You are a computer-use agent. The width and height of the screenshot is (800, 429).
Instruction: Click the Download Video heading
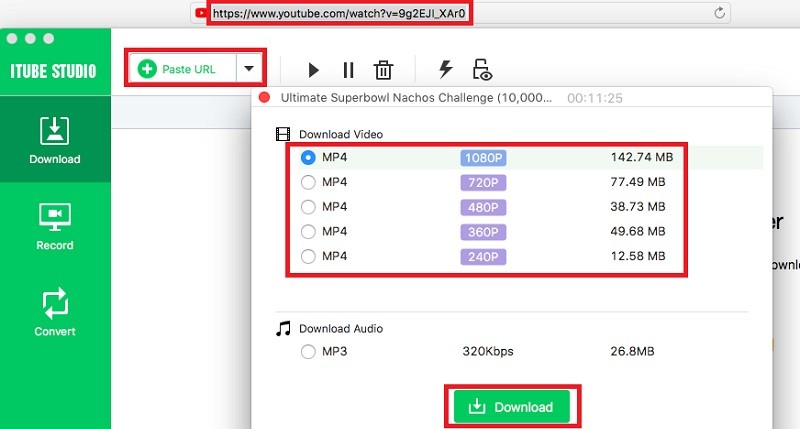pyautogui.click(x=341, y=135)
